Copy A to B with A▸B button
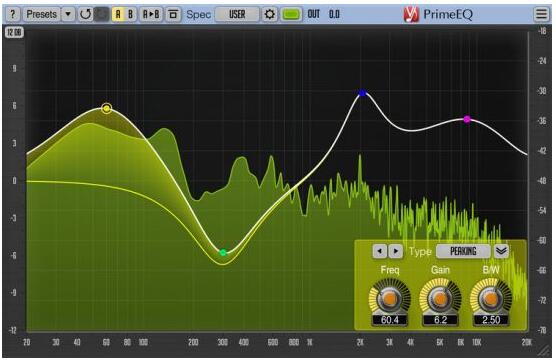The width and height of the screenshot is (556, 363). (x=151, y=14)
